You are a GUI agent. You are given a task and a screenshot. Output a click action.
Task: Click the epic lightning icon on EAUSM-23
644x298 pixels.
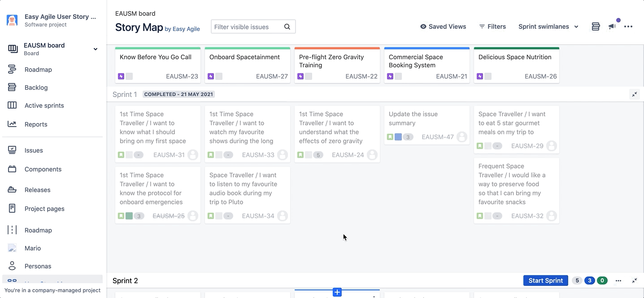pos(121,76)
